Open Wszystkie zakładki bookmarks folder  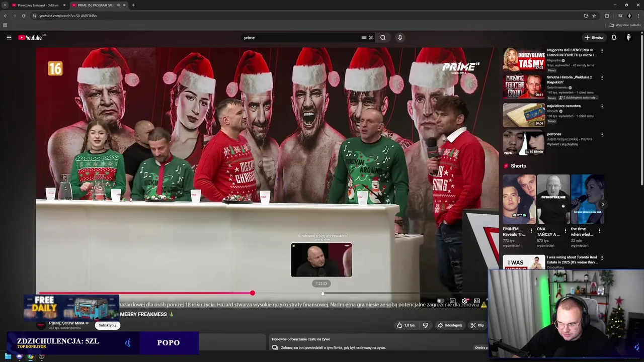625,25
